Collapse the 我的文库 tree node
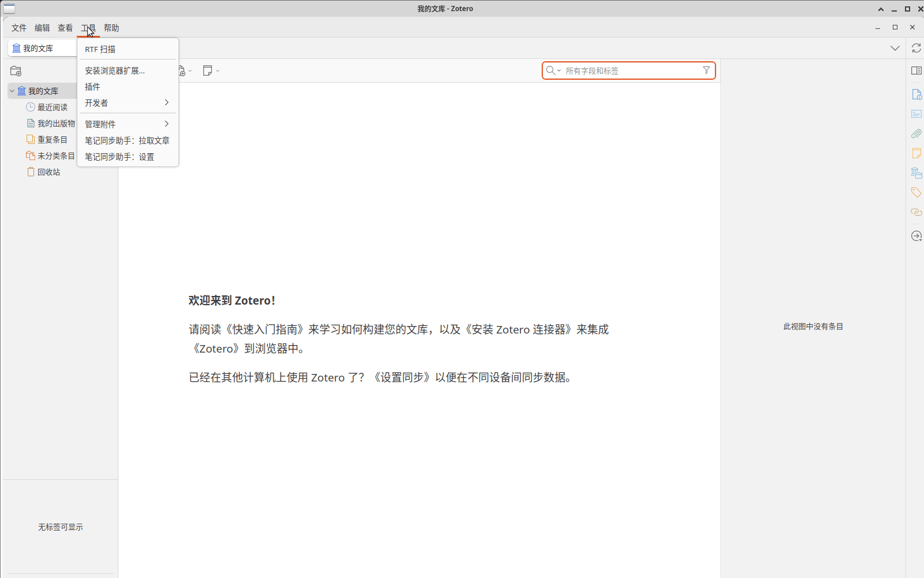924x578 pixels. tap(12, 91)
